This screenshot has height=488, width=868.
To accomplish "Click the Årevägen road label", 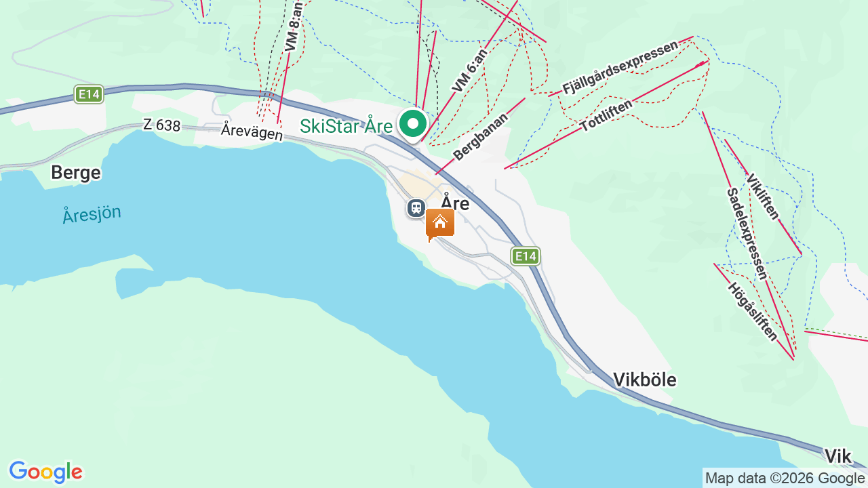I will (x=252, y=131).
